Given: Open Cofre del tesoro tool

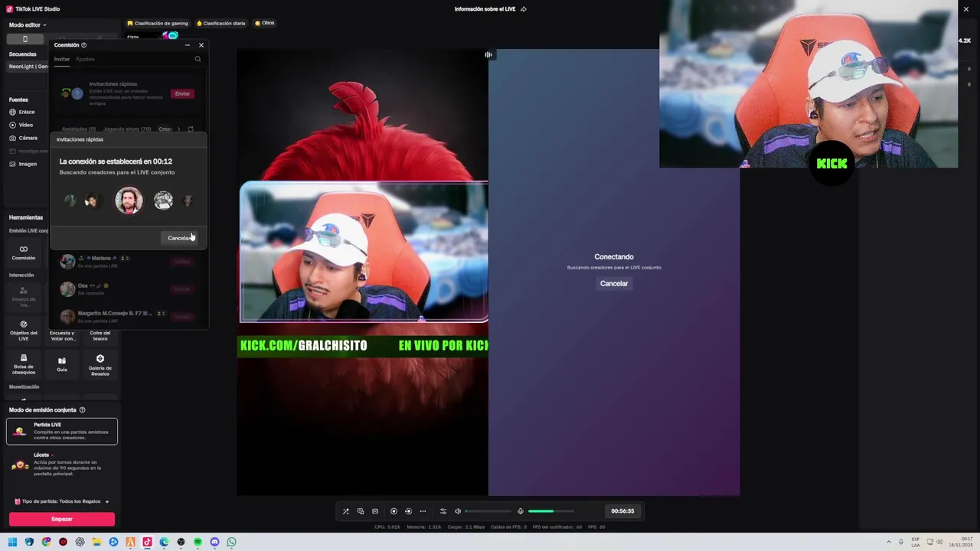Looking at the screenshot, I should tap(100, 335).
